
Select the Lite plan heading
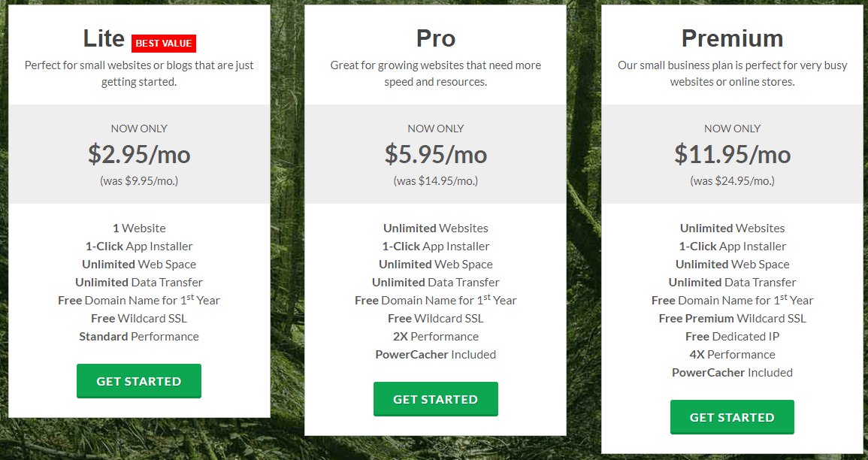point(104,38)
